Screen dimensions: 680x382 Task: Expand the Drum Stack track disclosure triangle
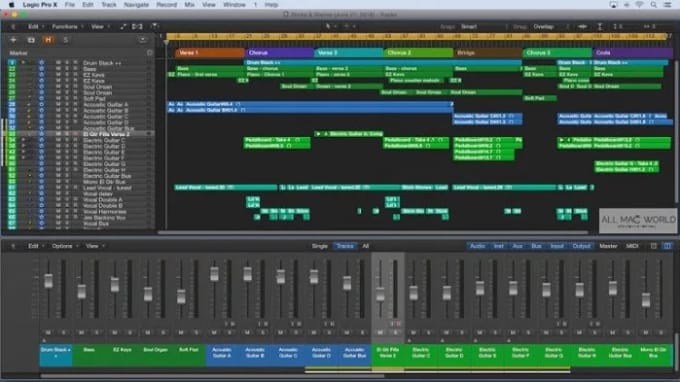(23, 63)
